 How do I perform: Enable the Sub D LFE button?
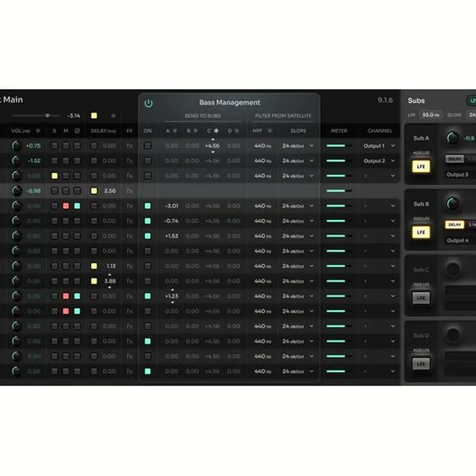click(x=420, y=364)
